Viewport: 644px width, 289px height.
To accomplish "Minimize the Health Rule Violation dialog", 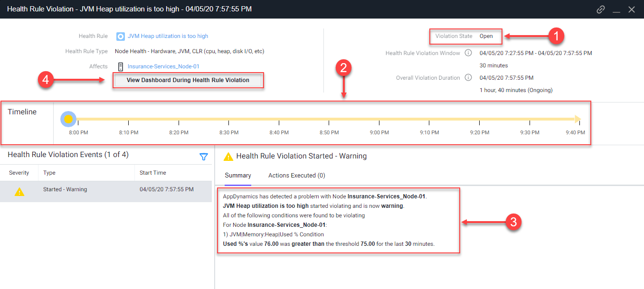I will [x=616, y=9].
